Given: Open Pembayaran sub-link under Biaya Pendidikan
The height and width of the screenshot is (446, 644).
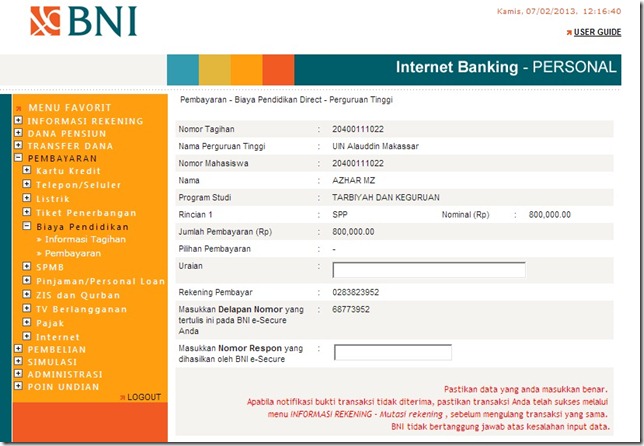Looking at the screenshot, I should click(x=73, y=253).
